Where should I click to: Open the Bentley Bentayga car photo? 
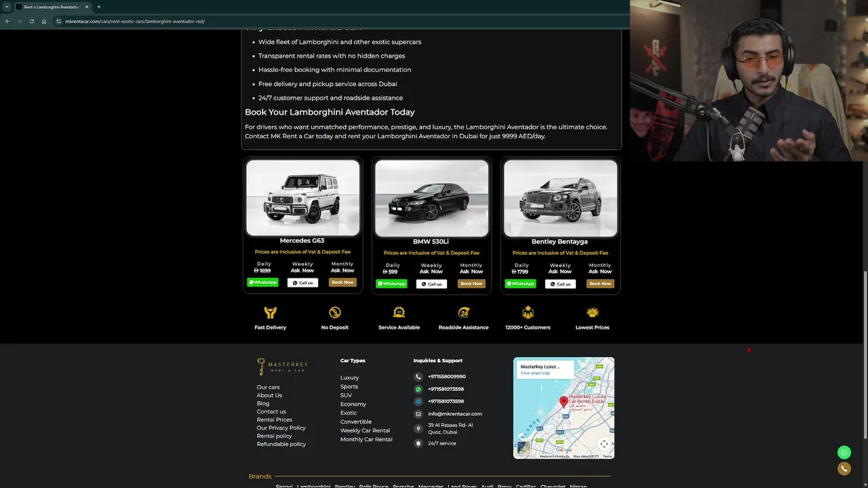coord(560,199)
